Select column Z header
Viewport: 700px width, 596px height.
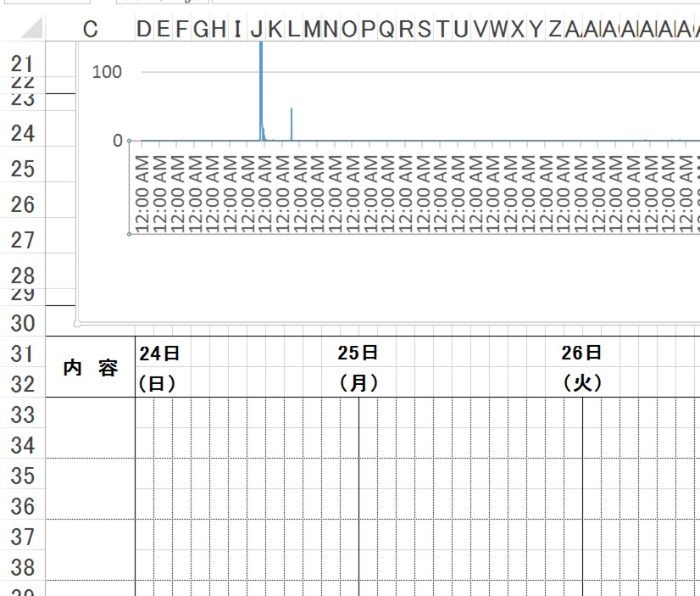point(556,30)
